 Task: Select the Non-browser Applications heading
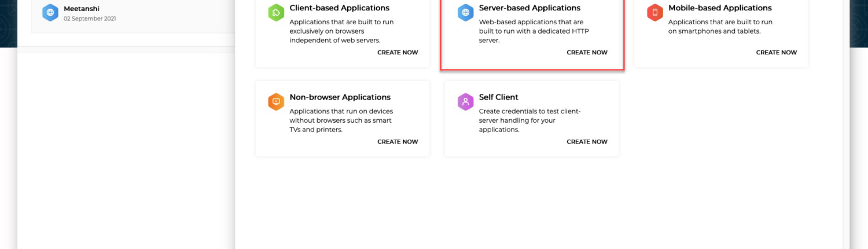[x=340, y=97]
